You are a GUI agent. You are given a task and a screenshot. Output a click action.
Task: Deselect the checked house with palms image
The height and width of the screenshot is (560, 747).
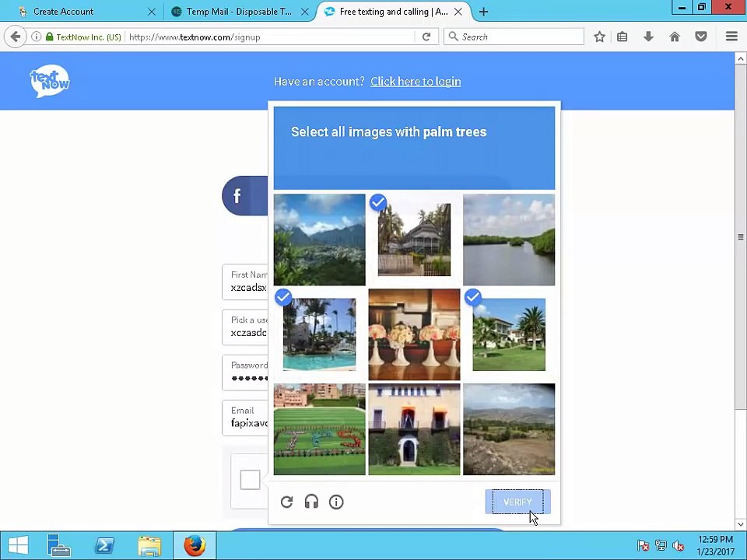point(414,240)
